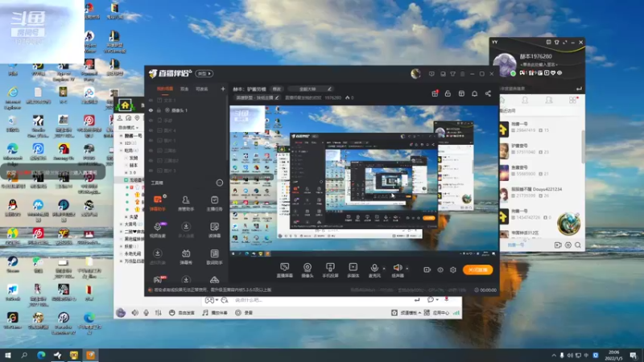The height and width of the screenshot is (362, 644).
Task: Click the YY contact list scrollbar
Action: coord(583,147)
